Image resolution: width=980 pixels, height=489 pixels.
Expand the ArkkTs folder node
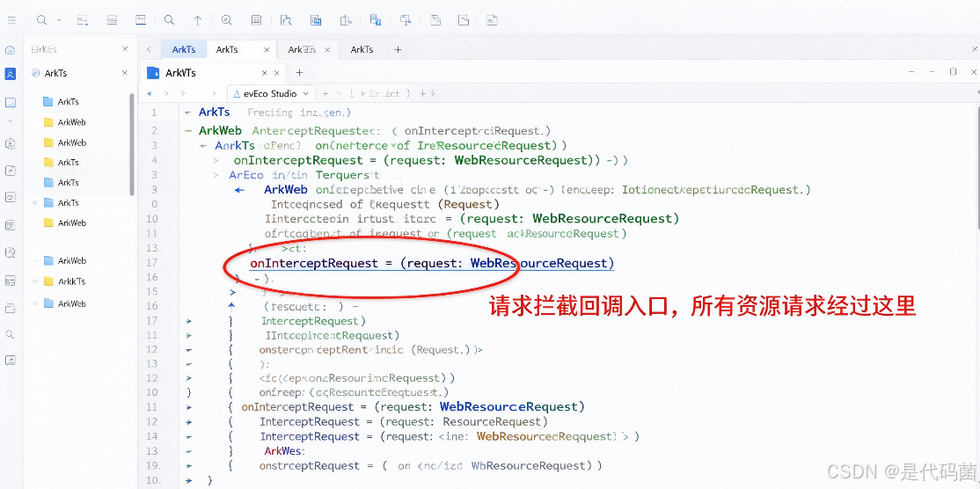coord(34,281)
